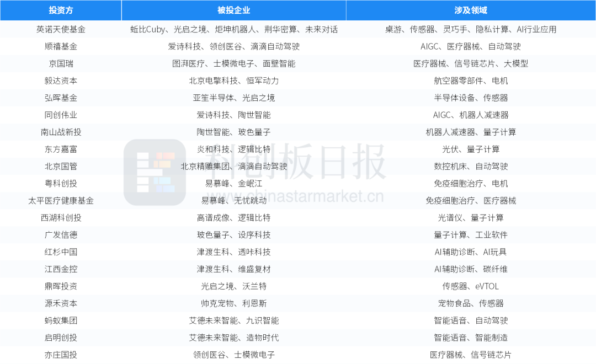
Task: Select the 亦庄国投 entry at the bottom
Action: (61, 355)
